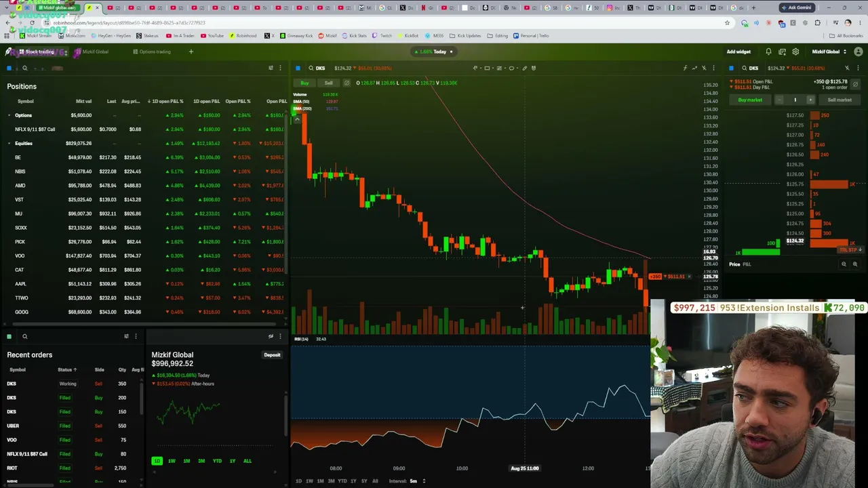The width and height of the screenshot is (868, 488).
Task: Open chart indicators function icon
Action: pos(685,68)
